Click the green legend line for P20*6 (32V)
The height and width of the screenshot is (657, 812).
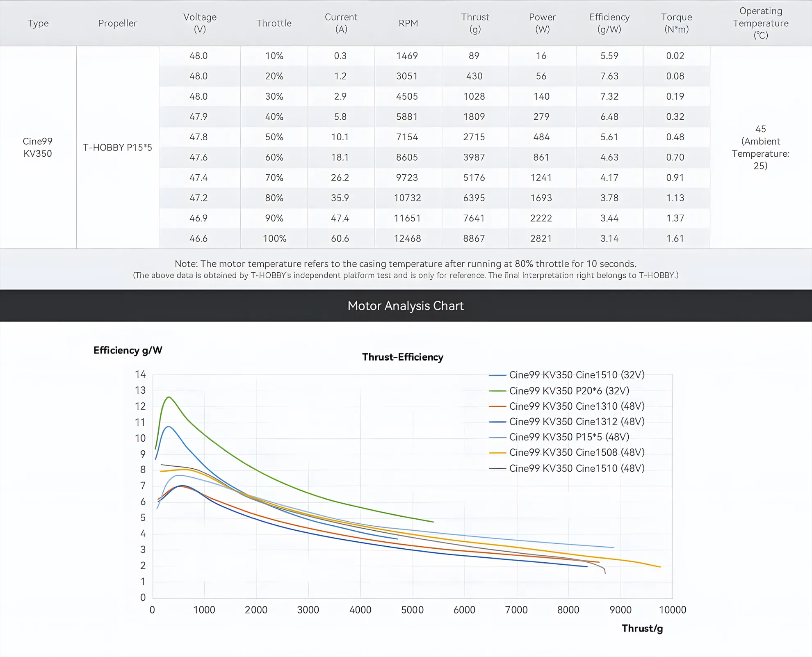497,391
